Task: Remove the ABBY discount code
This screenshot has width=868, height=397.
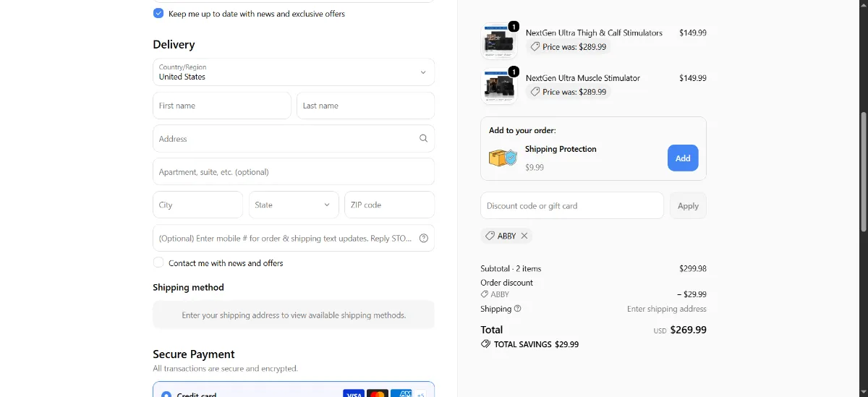Action: (524, 236)
